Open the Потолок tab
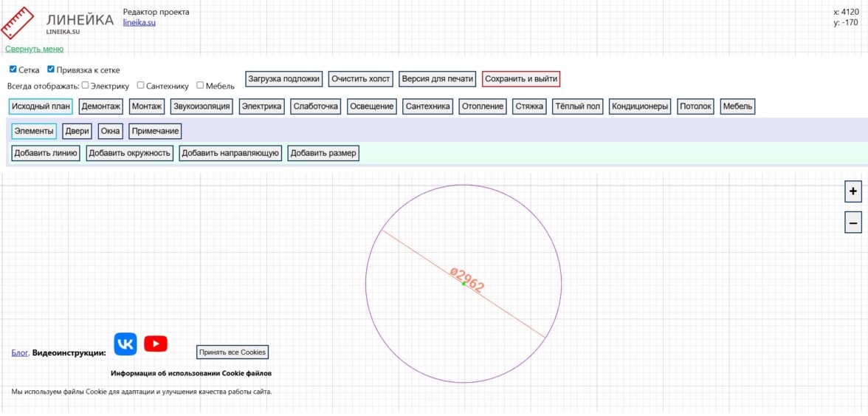This screenshot has height=416, width=868. coord(696,106)
